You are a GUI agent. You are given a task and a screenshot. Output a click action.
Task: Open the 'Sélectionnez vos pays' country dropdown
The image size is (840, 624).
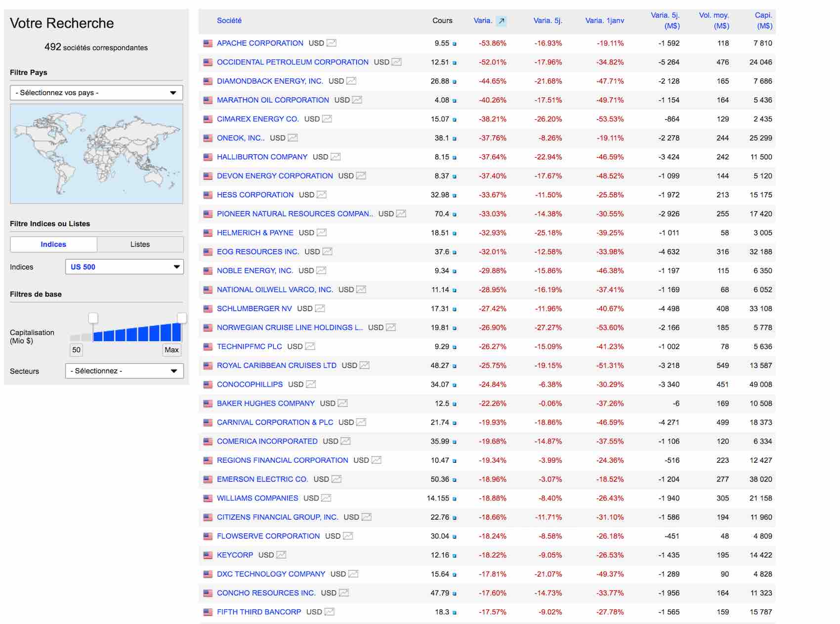[96, 92]
